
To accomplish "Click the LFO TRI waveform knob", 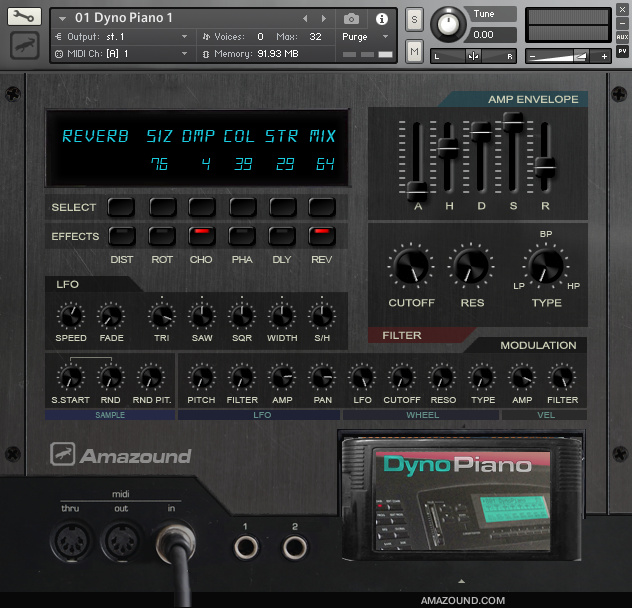I will [x=162, y=316].
